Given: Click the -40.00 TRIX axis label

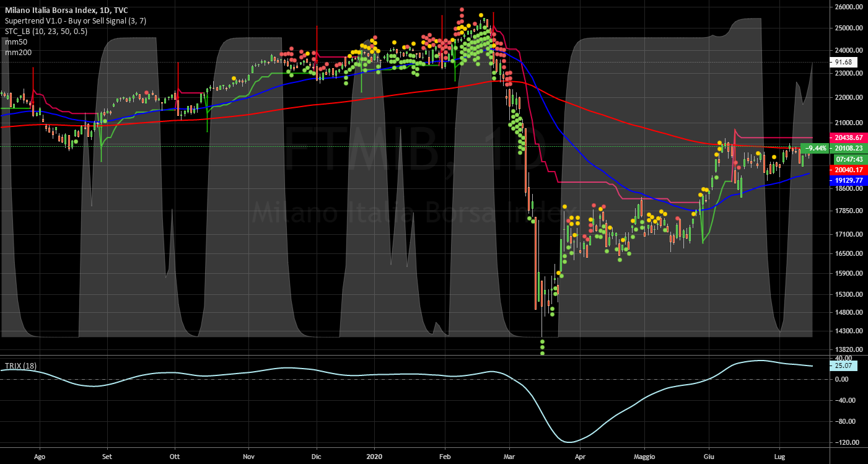Looking at the screenshot, I should (x=844, y=400).
